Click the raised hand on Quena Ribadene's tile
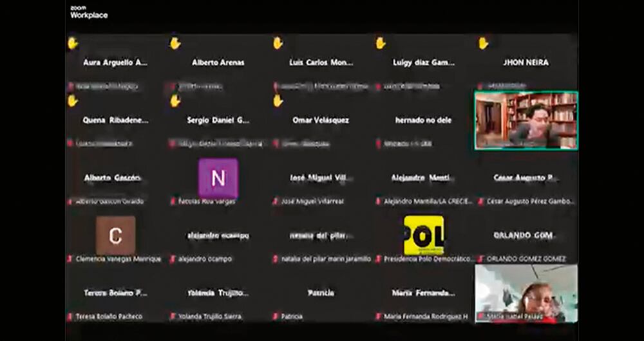644x341 pixels. 73,100
